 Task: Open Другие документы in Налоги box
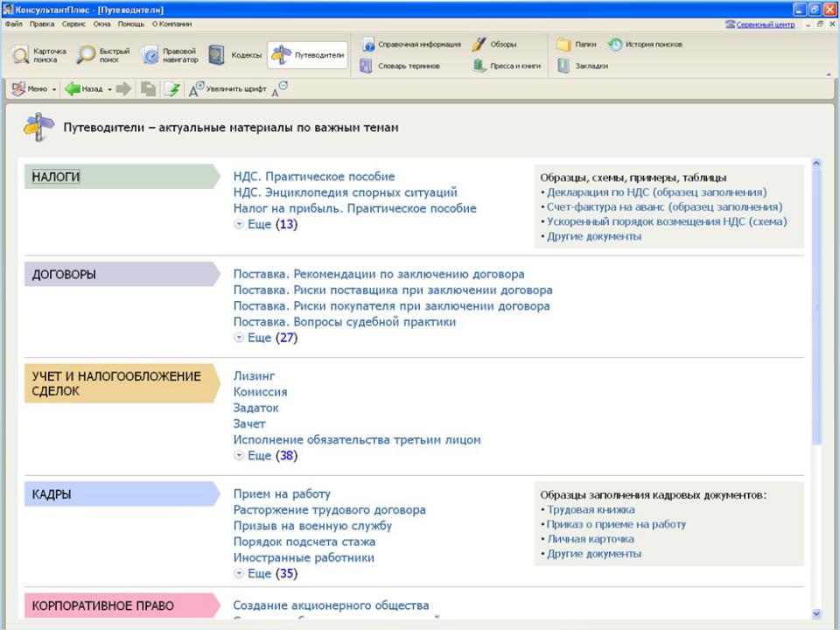pyautogui.click(x=593, y=236)
